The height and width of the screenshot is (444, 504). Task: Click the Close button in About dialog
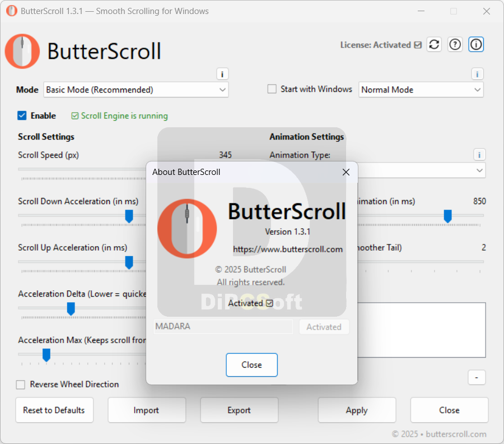pos(251,365)
